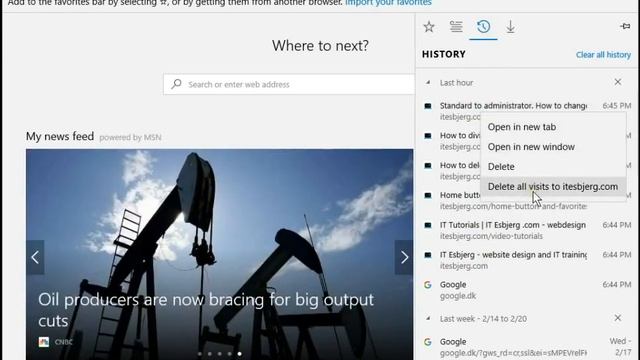Delete the Last hour history group
The width and height of the screenshot is (640, 360).
[618, 82]
